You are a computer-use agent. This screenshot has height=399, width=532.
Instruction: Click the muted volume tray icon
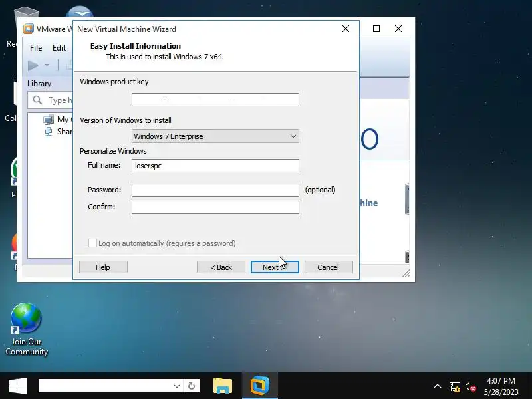(471, 386)
